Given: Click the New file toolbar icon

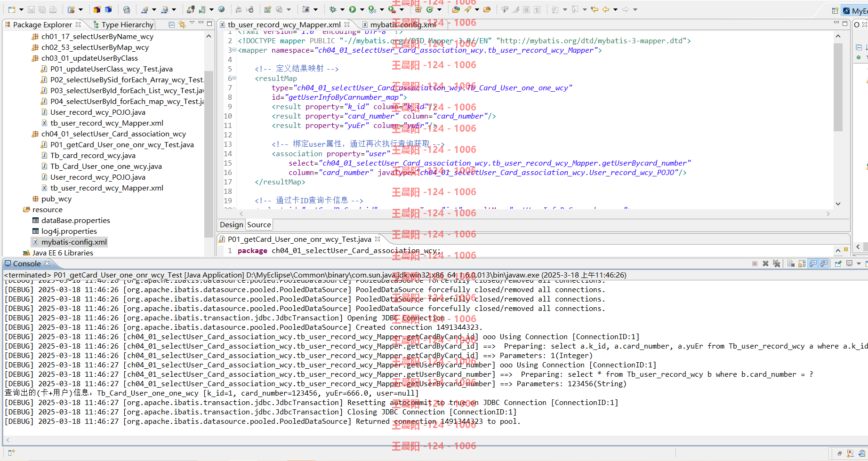Looking at the screenshot, I should click(12, 9).
